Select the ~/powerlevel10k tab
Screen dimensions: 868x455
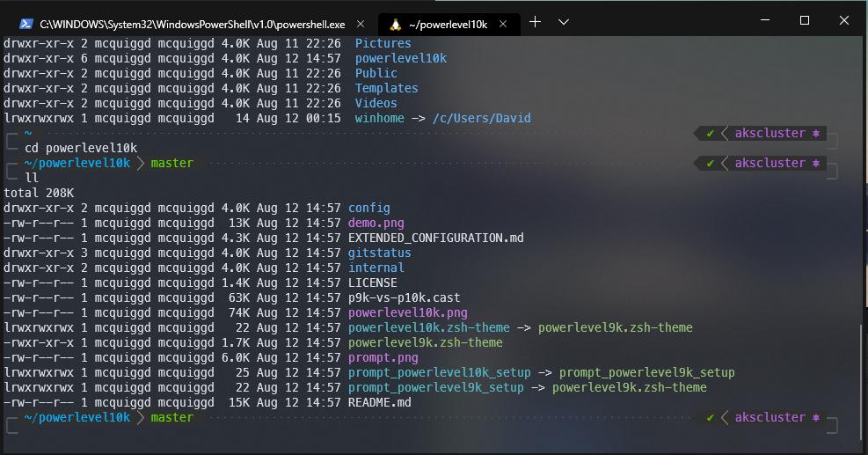pos(447,24)
